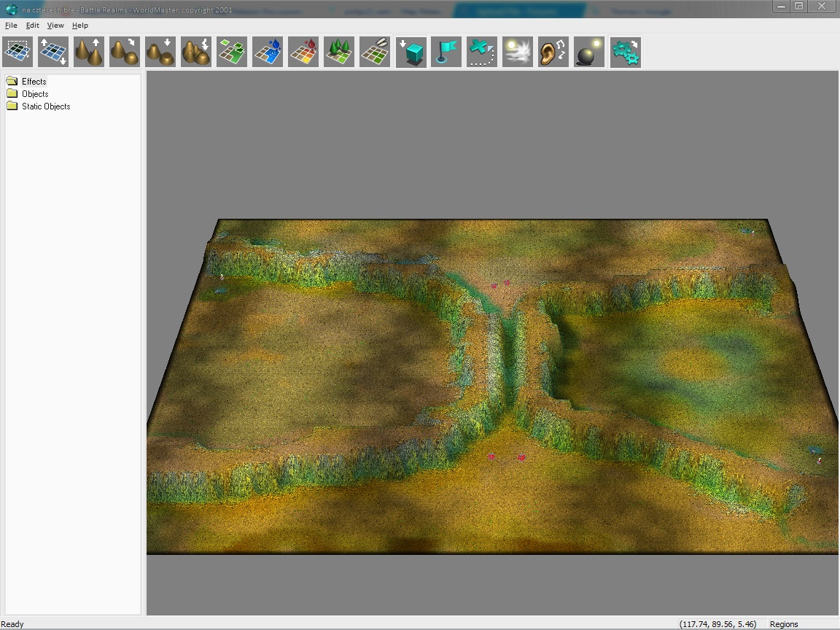The width and height of the screenshot is (840, 630).
Task: Choose the terrain noise/roughen tool
Action: tap(196, 52)
